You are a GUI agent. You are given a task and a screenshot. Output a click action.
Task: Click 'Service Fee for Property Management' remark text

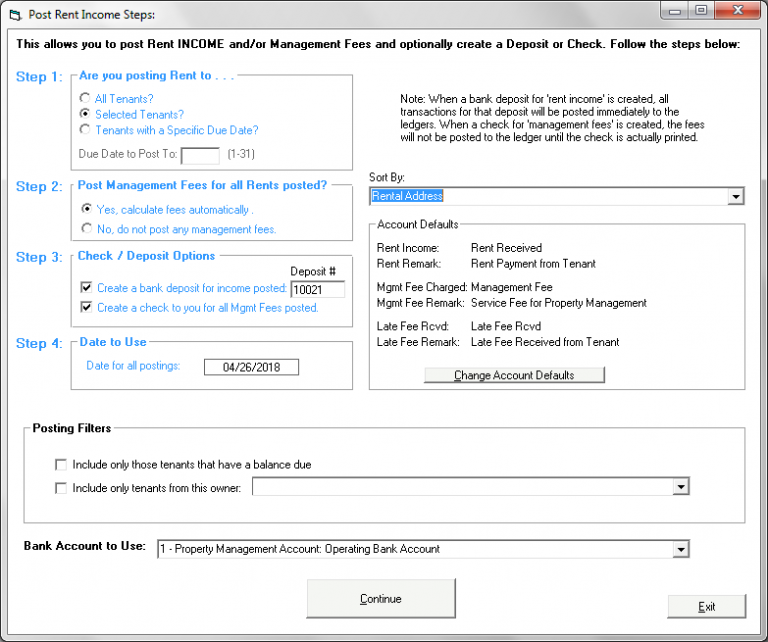click(559, 303)
